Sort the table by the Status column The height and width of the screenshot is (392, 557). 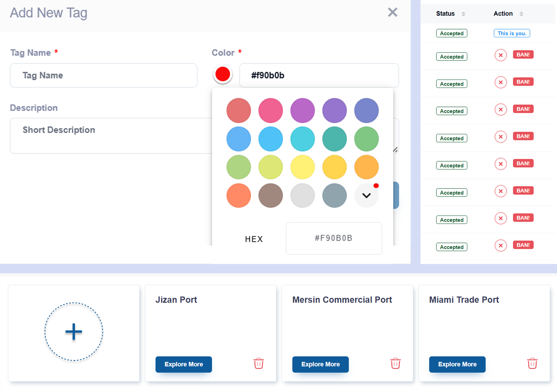click(463, 14)
